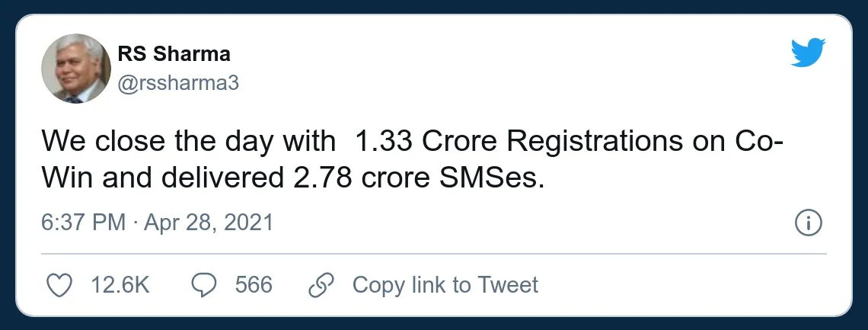The width and height of the screenshot is (868, 330).
Task: Click the Twitter bird logo
Action: pos(808,53)
